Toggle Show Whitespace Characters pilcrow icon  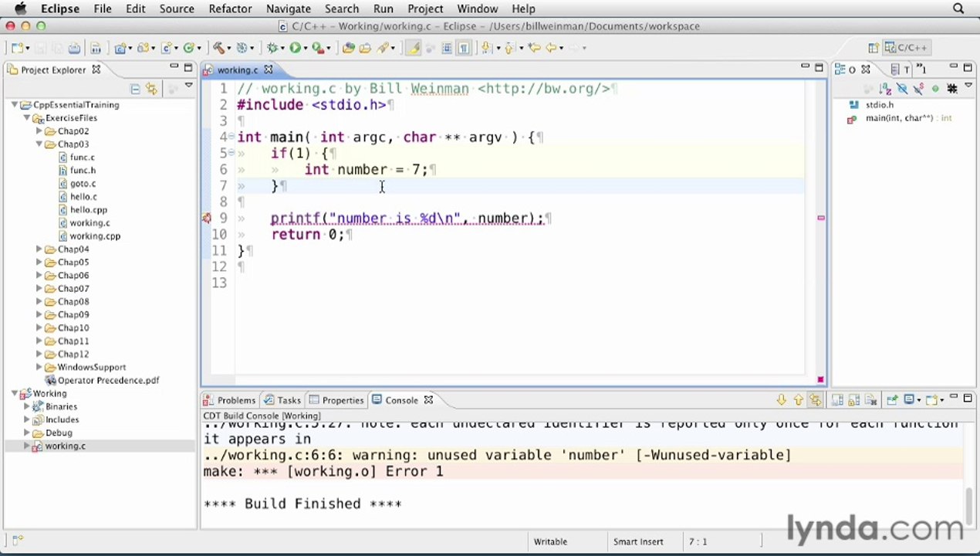(x=464, y=48)
